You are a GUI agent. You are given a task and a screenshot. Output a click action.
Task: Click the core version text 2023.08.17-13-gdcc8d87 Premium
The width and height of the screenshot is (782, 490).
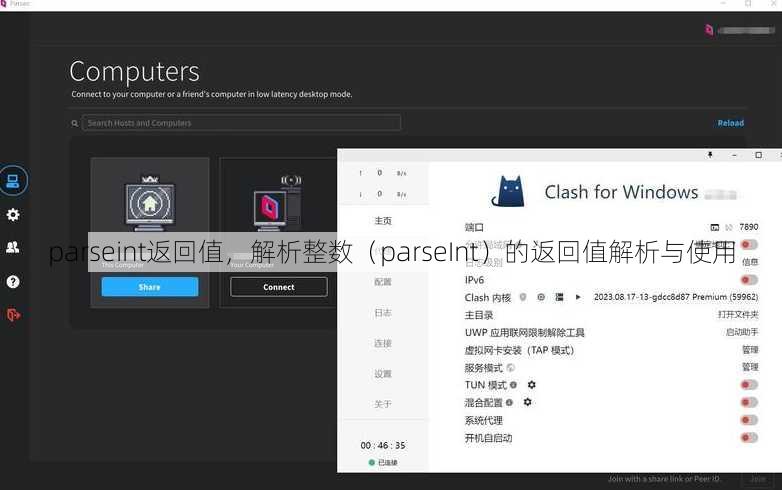pyautogui.click(x=676, y=297)
